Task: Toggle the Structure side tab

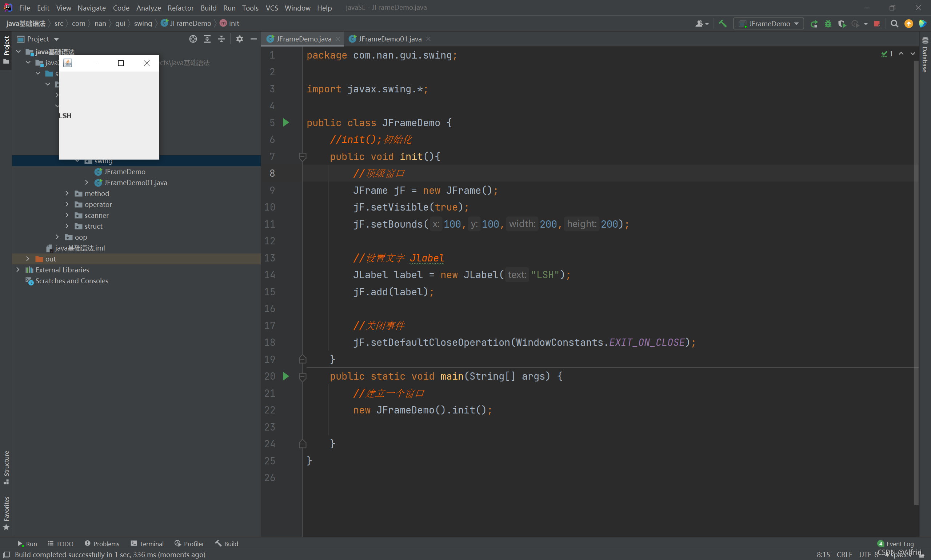Action: [6, 467]
